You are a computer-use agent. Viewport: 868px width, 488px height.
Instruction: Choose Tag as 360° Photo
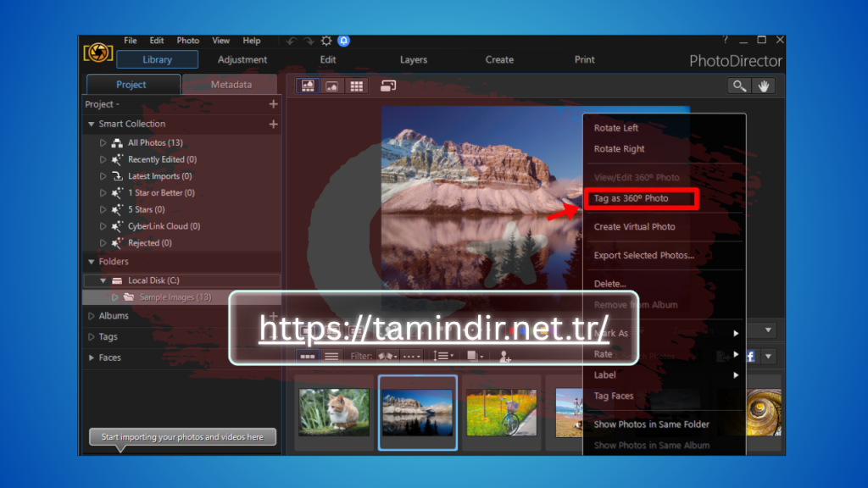coord(631,198)
